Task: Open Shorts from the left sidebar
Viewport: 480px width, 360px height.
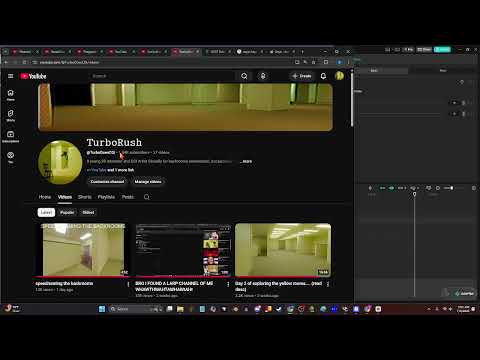Action: coord(11,116)
